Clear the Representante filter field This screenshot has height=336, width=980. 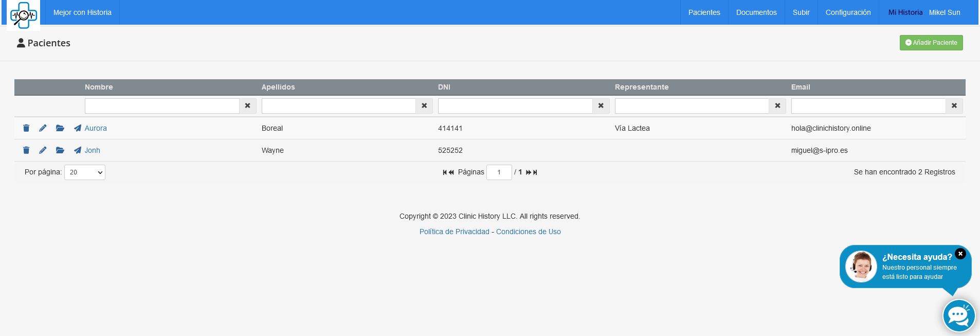click(x=777, y=106)
